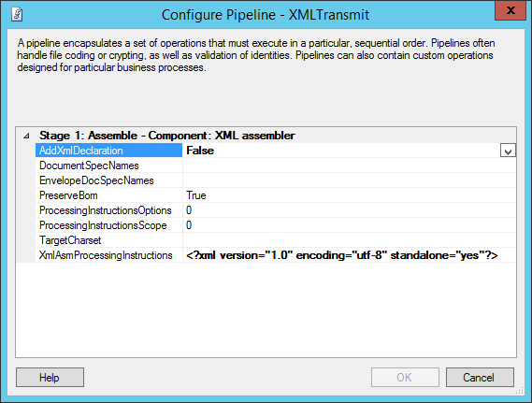Click the ProcessingInstructionsOptions value 0
The height and width of the screenshot is (403, 532).
pyautogui.click(x=189, y=210)
